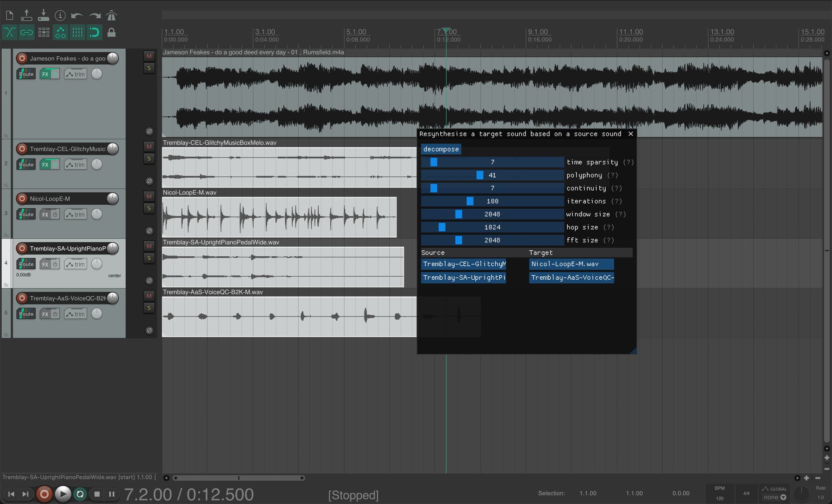
Task: Solo the Jameson Feakes track
Action: click(x=149, y=68)
